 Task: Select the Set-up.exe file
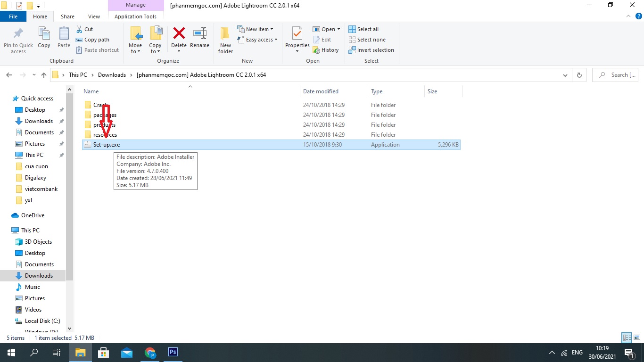(x=271, y=145)
